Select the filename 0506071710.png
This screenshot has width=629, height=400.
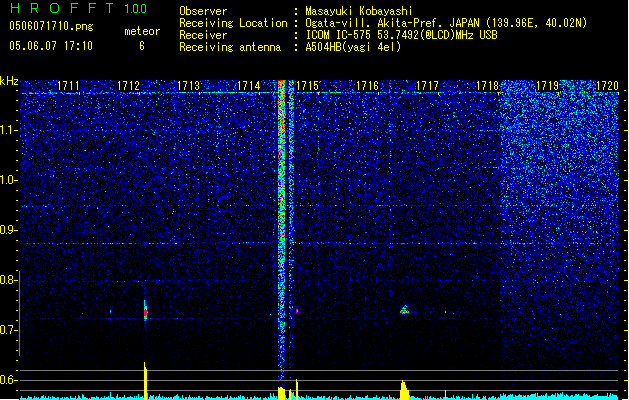coord(51,26)
